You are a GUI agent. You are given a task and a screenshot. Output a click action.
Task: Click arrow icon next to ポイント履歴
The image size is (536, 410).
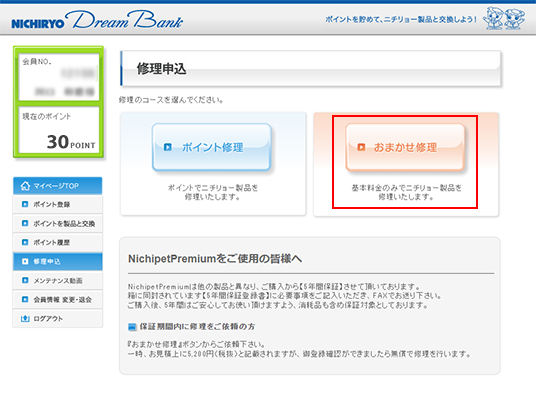pyautogui.click(x=25, y=242)
